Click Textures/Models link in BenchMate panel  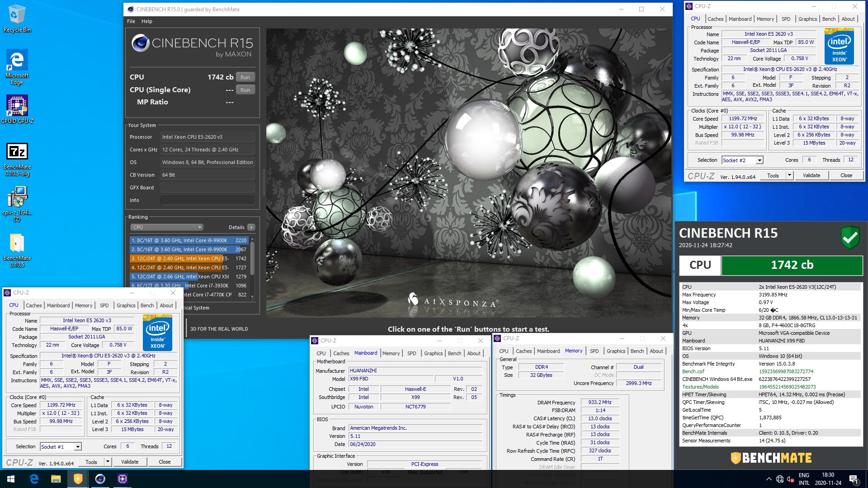[700, 387]
